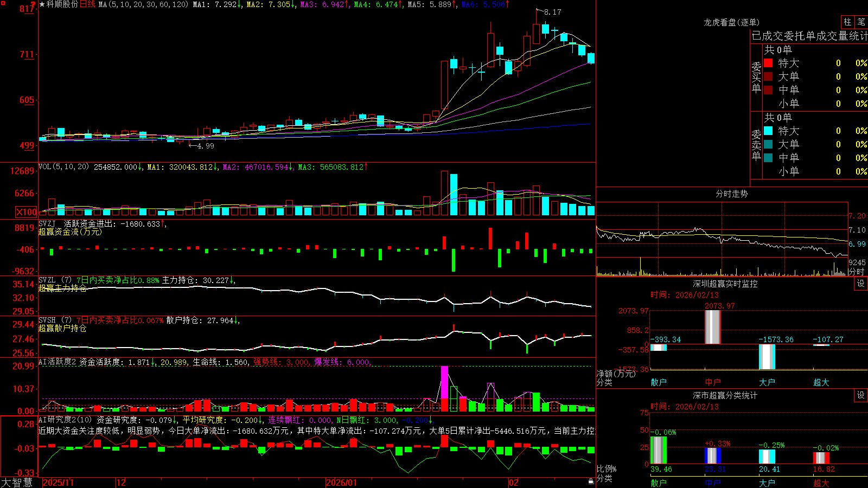Click the 4.99 low price annotation
The height and width of the screenshot is (488, 868).
pyautogui.click(x=206, y=146)
